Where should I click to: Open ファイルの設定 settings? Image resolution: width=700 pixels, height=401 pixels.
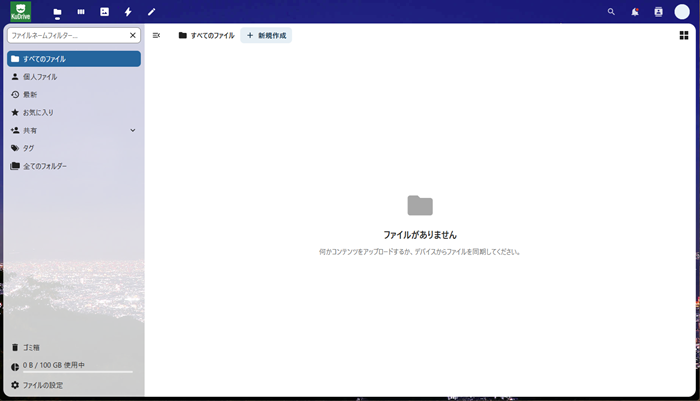(74, 385)
